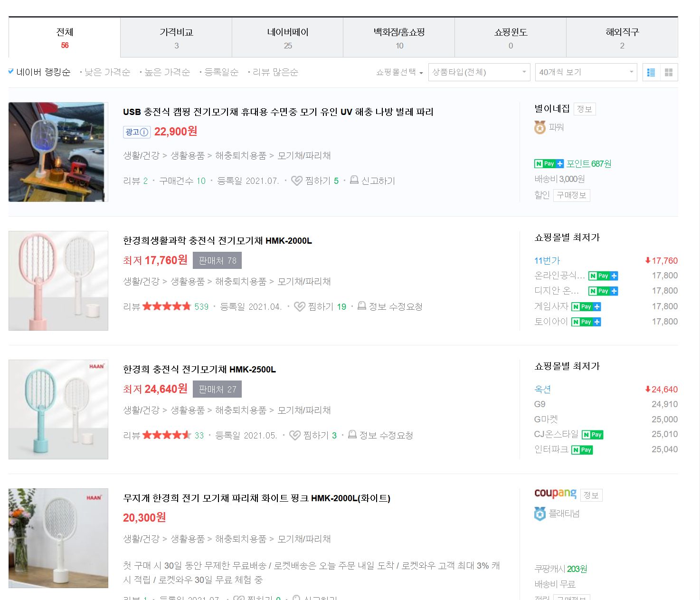Screen dimensions: 700x600
Task: Open 옥션 lowest price link
Action: pyautogui.click(x=542, y=389)
